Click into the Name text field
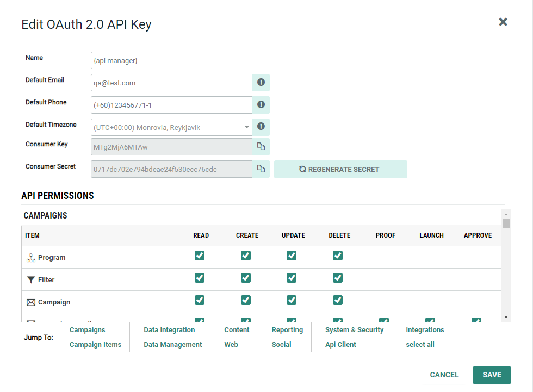This screenshot has width=533, height=392. coord(172,60)
